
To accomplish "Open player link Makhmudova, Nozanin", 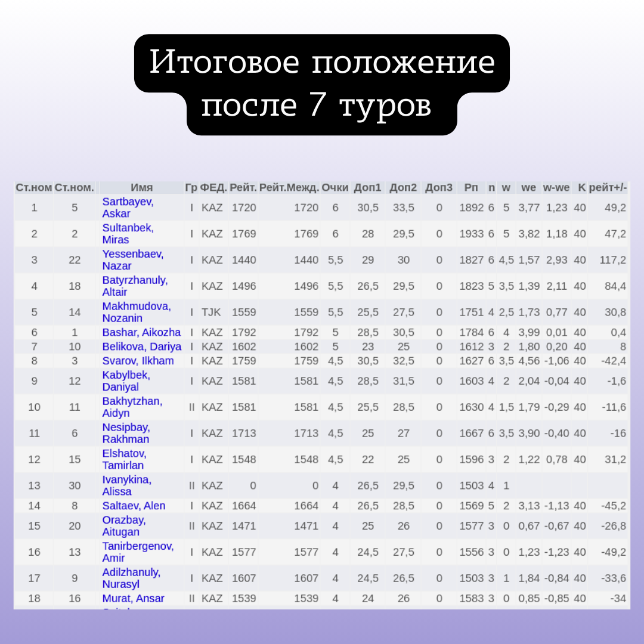I will 137,312.
